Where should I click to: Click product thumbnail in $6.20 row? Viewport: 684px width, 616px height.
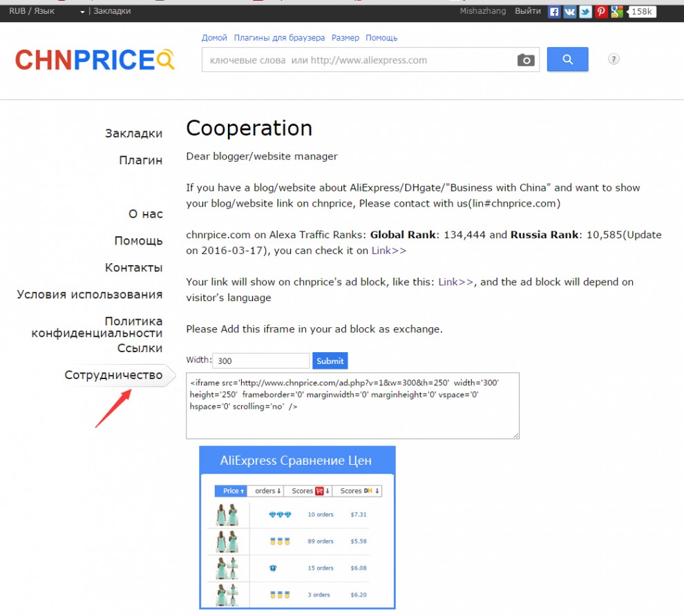(x=227, y=595)
